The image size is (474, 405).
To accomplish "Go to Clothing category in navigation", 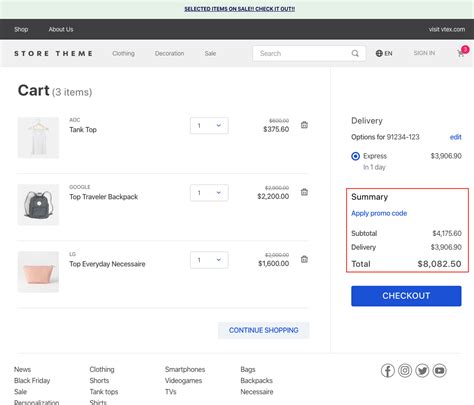I will [123, 53].
